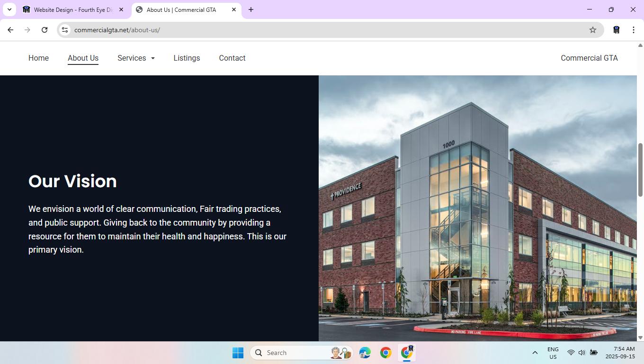Show hidden system tray icons
The height and width of the screenshot is (364, 644).
point(535,353)
